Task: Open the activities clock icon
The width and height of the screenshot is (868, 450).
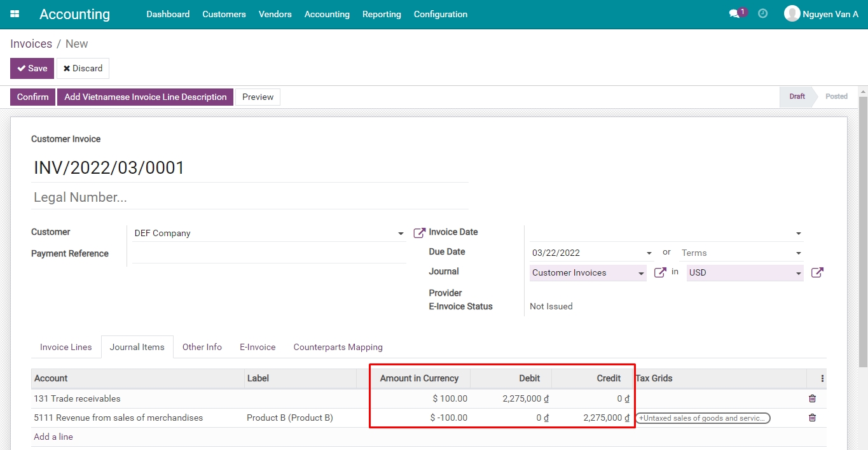Action: pos(762,13)
